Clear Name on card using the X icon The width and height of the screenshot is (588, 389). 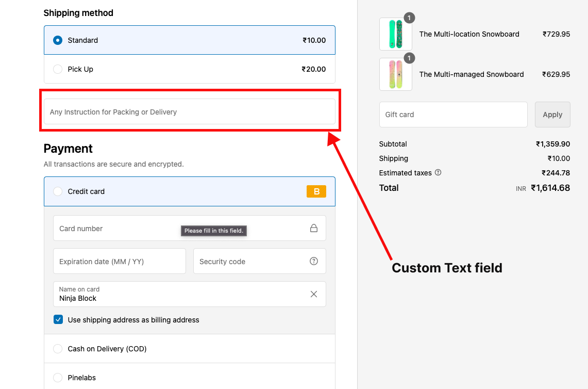[x=314, y=294]
